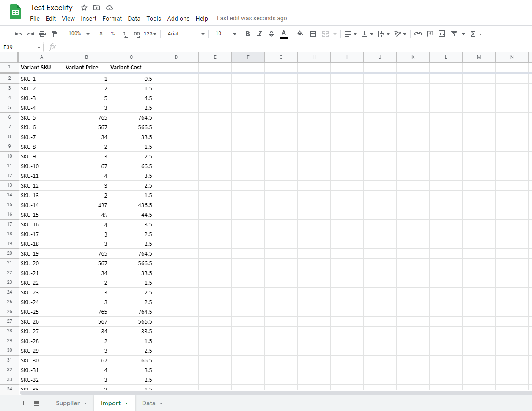Open the borders tool
This screenshot has width=532, height=411.
point(313,34)
